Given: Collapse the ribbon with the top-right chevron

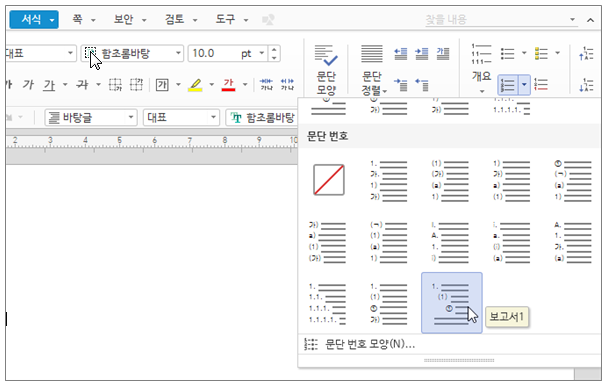Looking at the screenshot, I should point(590,20).
